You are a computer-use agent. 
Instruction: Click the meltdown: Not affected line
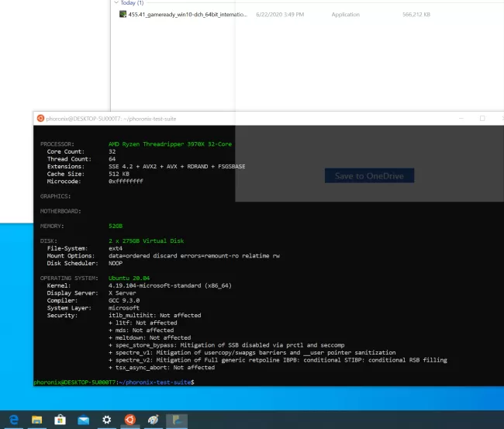pyautogui.click(x=150, y=337)
